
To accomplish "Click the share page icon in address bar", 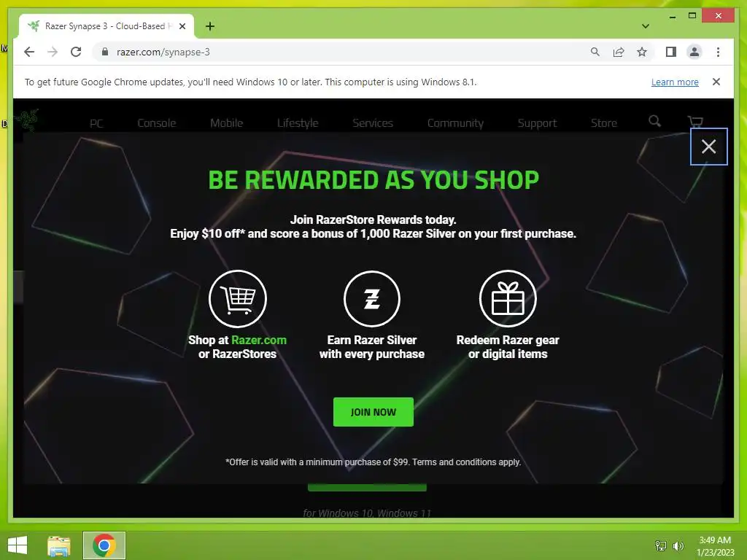I will 619,52.
